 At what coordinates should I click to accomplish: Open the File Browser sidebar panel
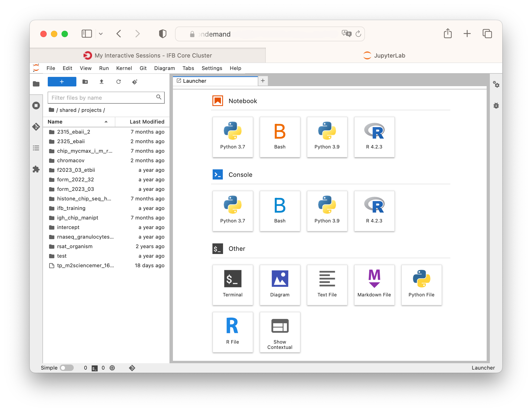36,84
